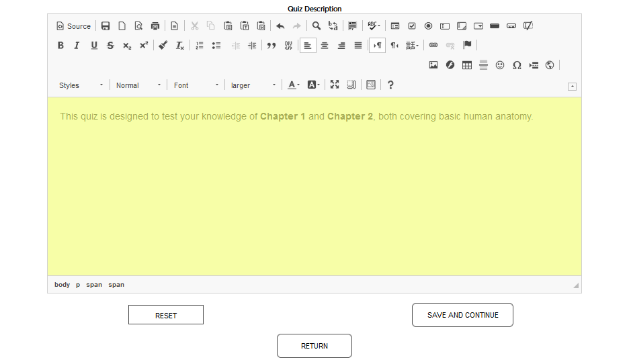Insert a checkbox form field
This screenshot has height=364, width=629.
[412, 26]
